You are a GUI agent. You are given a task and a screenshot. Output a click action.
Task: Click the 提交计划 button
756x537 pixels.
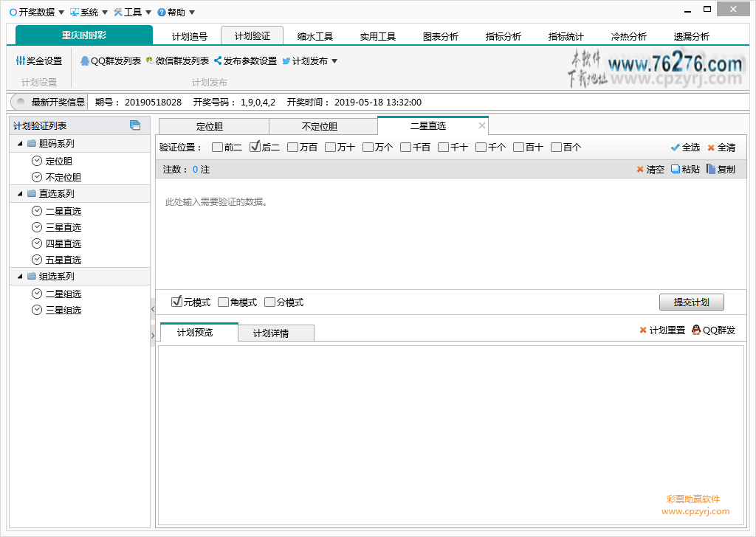pos(691,302)
